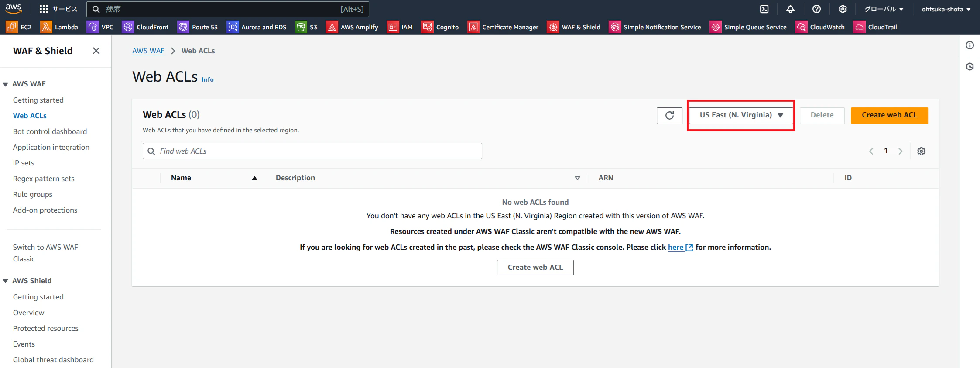Viewport: 980px width, 368px height.
Task: Open Protected resources page
Action: 46,328
